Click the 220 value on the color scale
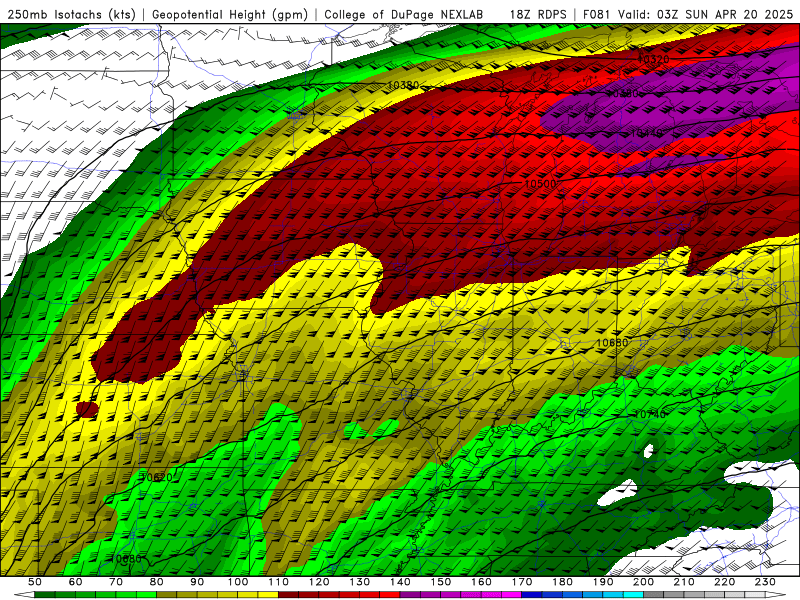This screenshot has width=800, height=600. pos(724,582)
